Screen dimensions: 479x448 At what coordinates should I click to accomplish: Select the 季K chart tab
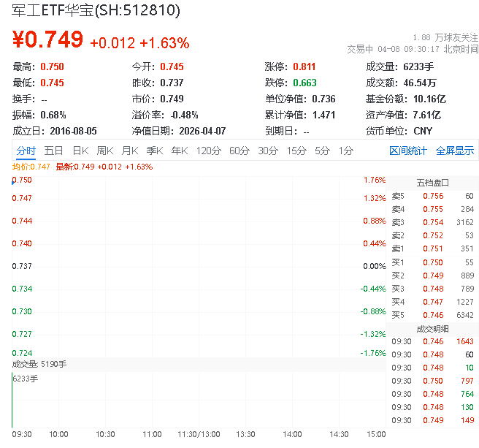[155, 151]
